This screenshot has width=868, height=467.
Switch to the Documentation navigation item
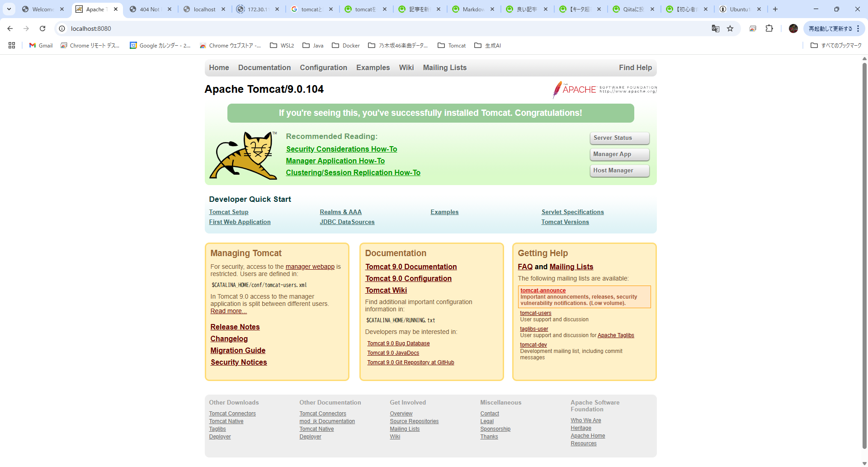[x=264, y=68]
